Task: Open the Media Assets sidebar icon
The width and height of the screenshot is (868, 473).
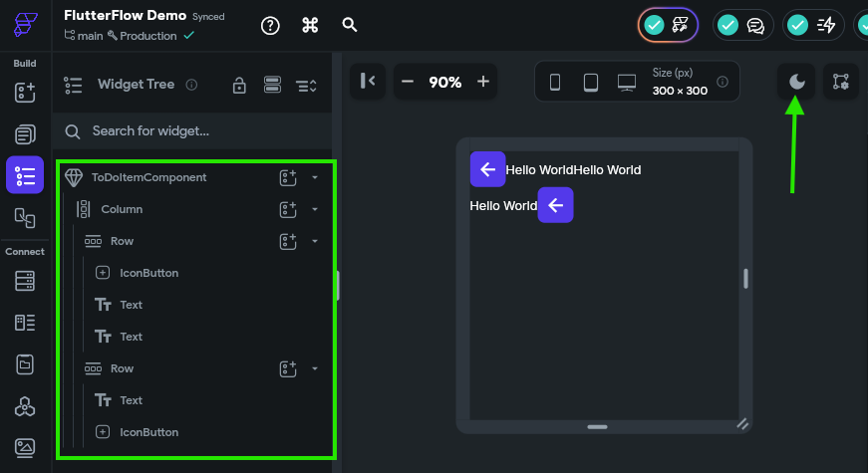Action: point(25,447)
